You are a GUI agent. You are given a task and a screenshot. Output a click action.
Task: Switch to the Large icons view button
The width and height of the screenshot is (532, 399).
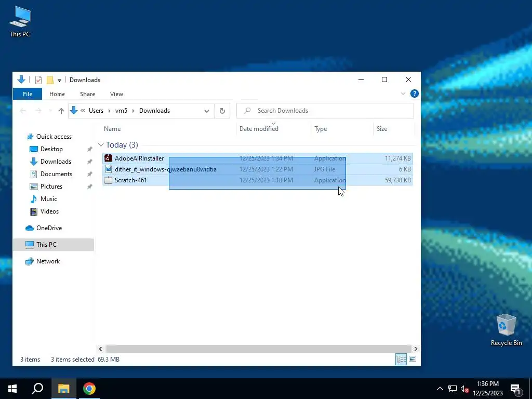(x=413, y=359)
